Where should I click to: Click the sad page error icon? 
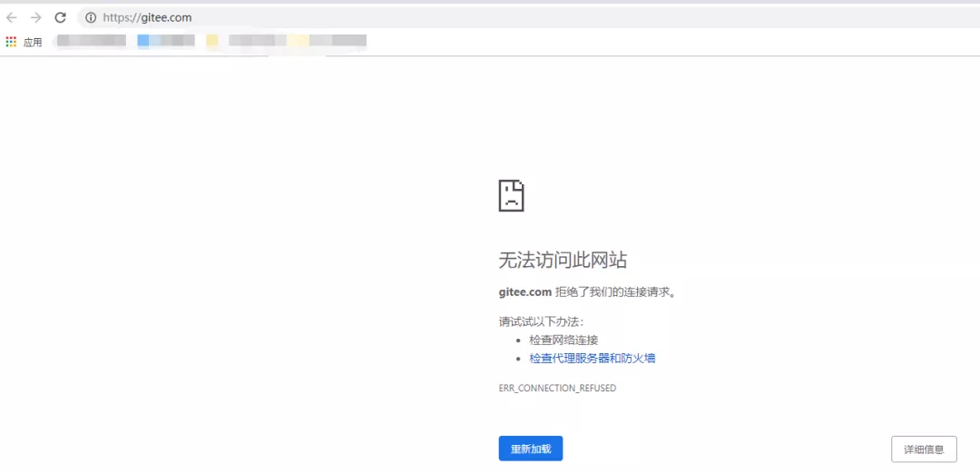tap(511, 196)
